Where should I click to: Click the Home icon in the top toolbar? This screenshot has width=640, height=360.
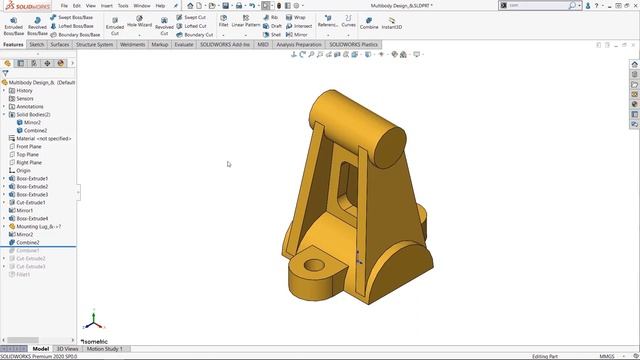pos(190,6)
